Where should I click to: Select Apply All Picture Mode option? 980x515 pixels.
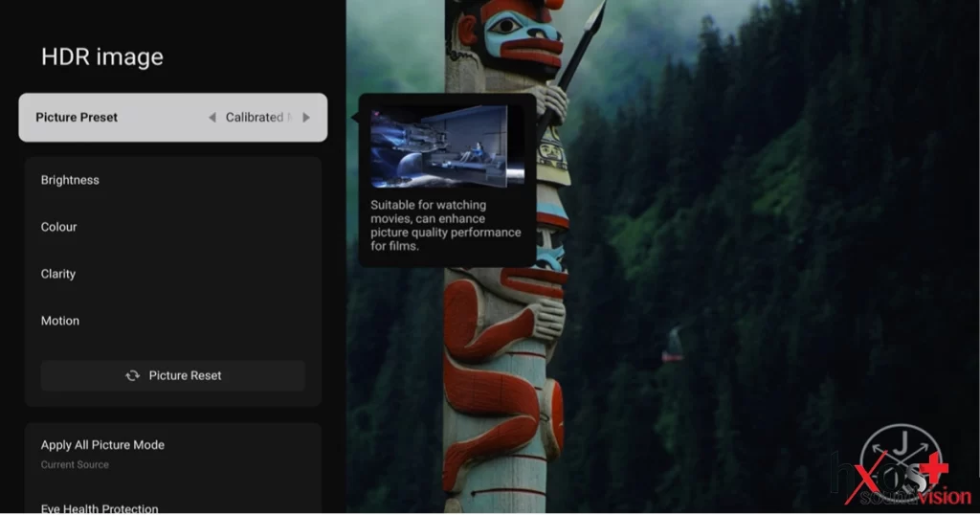coord(102,445)
